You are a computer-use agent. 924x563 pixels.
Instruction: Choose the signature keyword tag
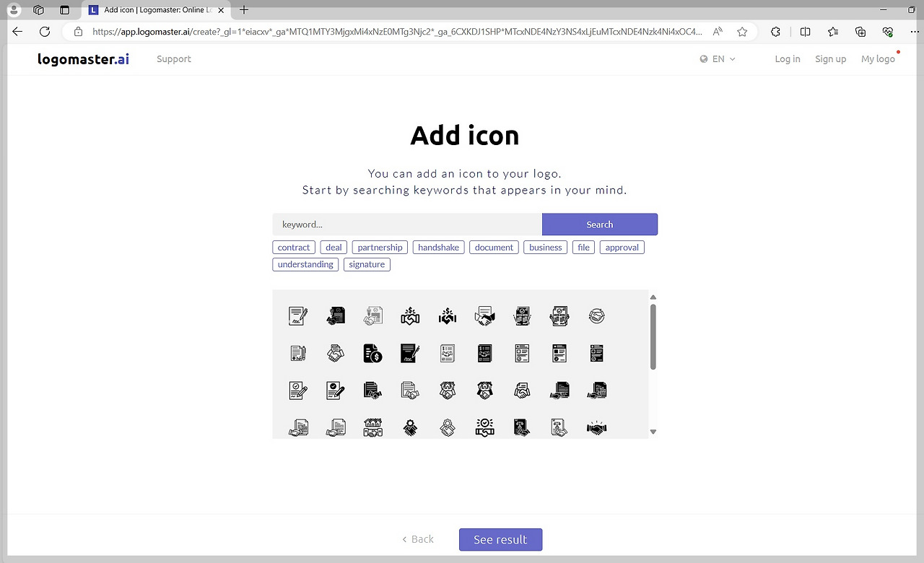(x=367, y=265)
